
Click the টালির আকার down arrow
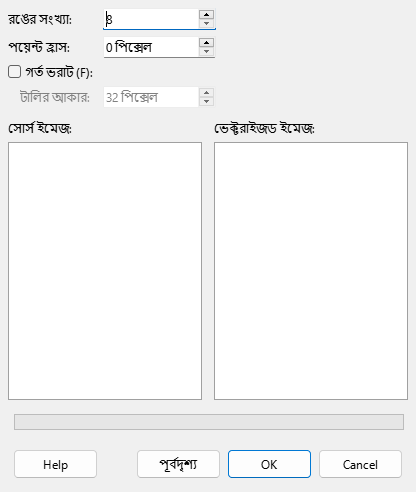point(207,101)
